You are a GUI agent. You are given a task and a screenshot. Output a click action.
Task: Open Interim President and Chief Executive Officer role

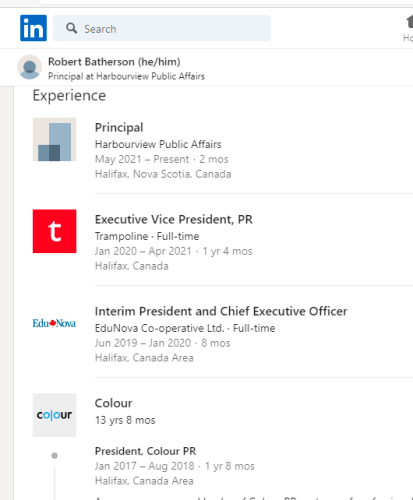click(x=221, y=311)
